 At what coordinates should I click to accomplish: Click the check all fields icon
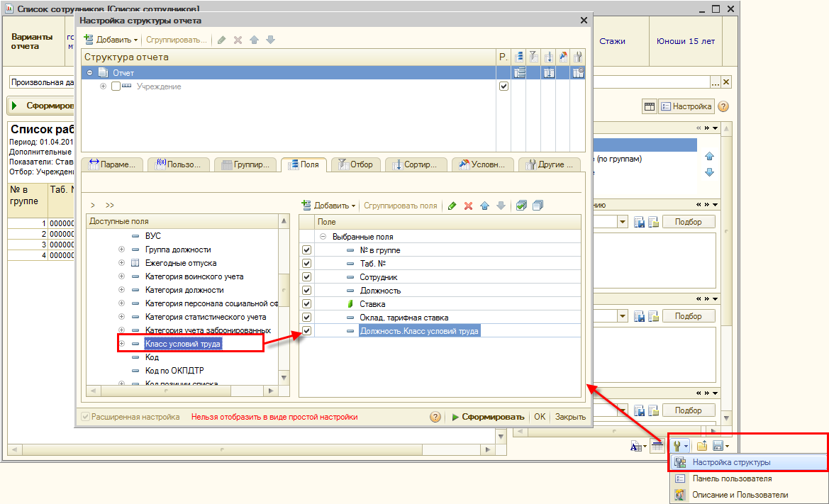click(x=521, y=206)
